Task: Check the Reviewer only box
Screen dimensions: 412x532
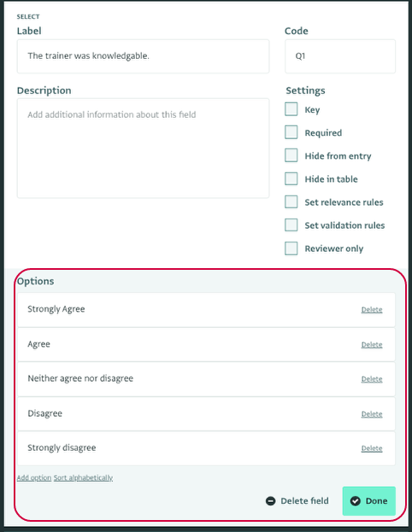Action: click(x=291, y=248)
